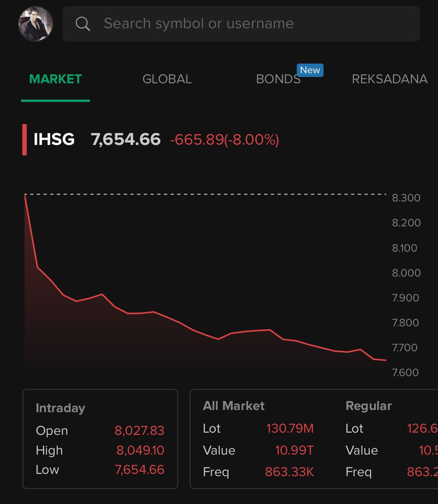Tap the change value -665.89(-8.00%)

click(225, 139)
